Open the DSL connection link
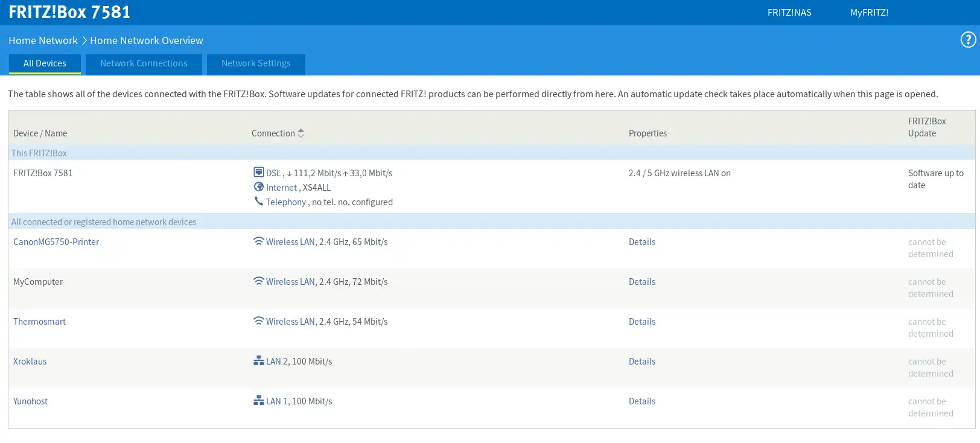The width and height of the screenshot is (980, 443). (x=273, y=173)
